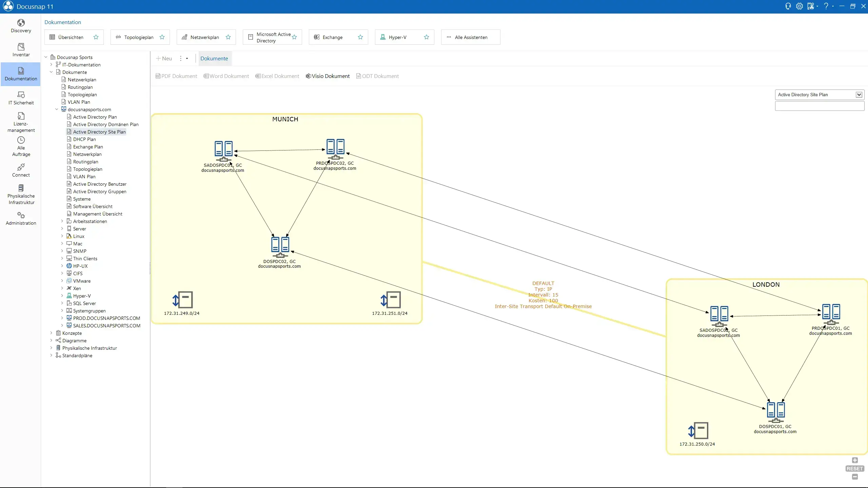Viewport: 868px width, 488px height.
Task: Open Alle Assistenten button
Action: (471, 37)
